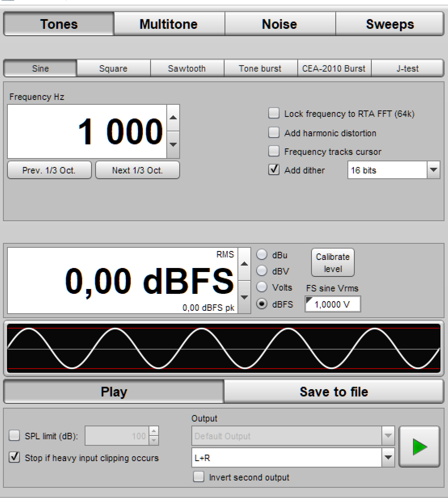Increase frequency with the up arrow

point(173,118)
